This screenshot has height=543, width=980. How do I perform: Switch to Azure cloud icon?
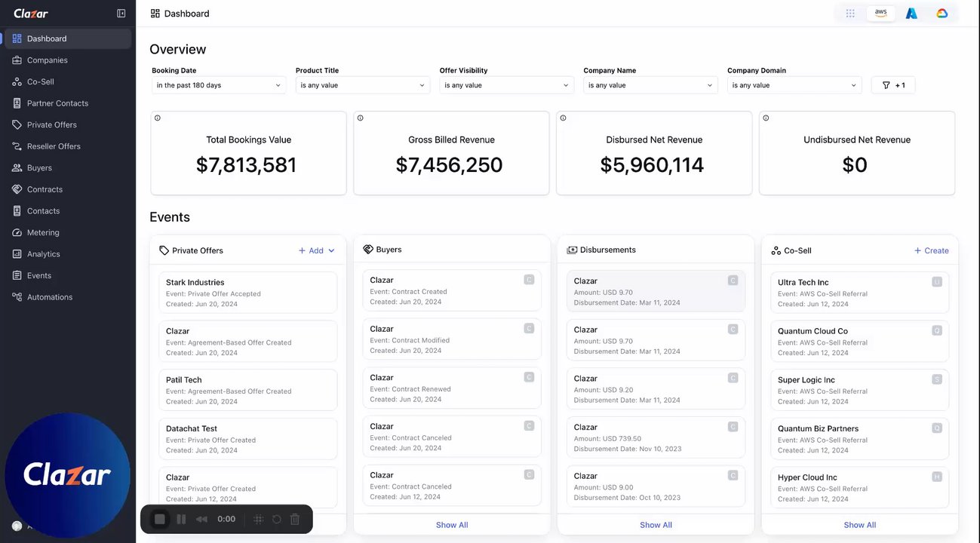[x=911, y=14]
